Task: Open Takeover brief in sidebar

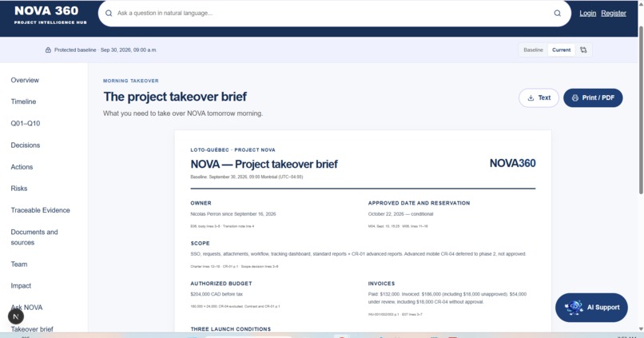Action: pyautogui.click(x=32, y=329)
